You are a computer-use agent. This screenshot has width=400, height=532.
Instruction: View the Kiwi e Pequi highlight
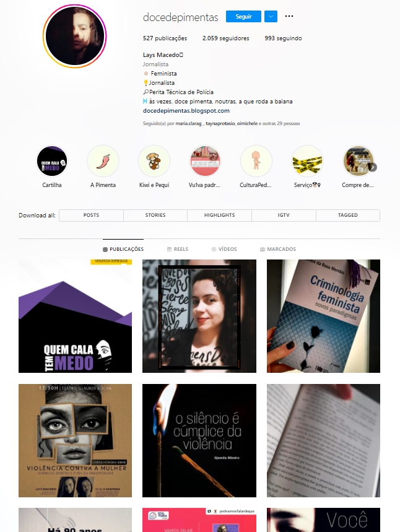[154, 161]
